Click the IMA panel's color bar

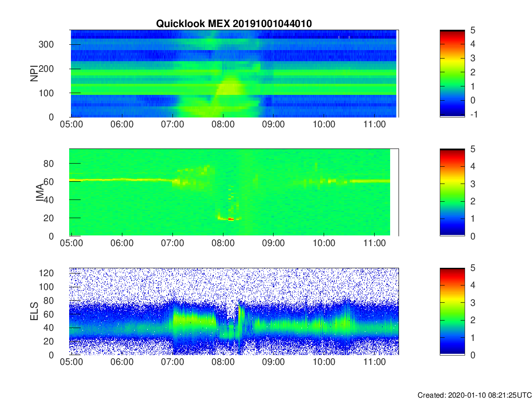(x=452, y=192)
